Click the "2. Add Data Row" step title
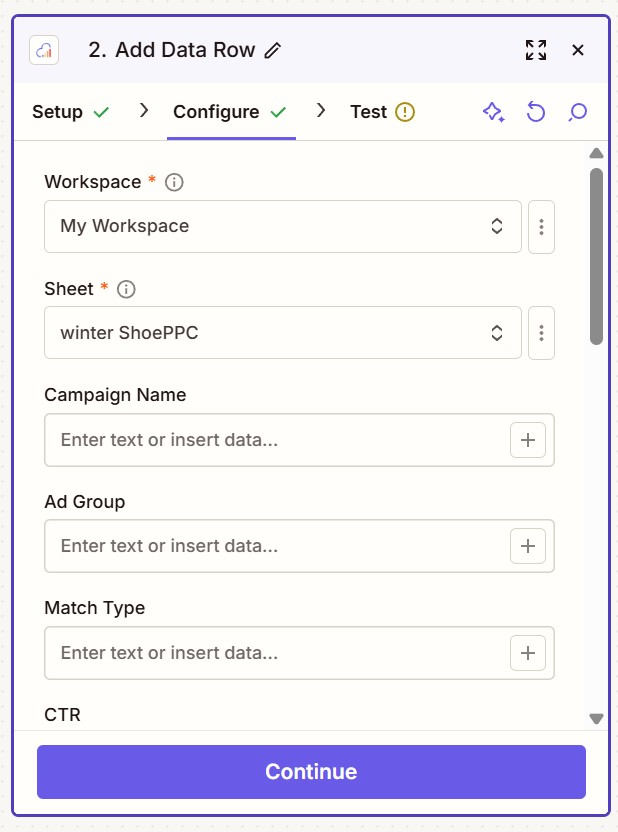 point(172,50)
